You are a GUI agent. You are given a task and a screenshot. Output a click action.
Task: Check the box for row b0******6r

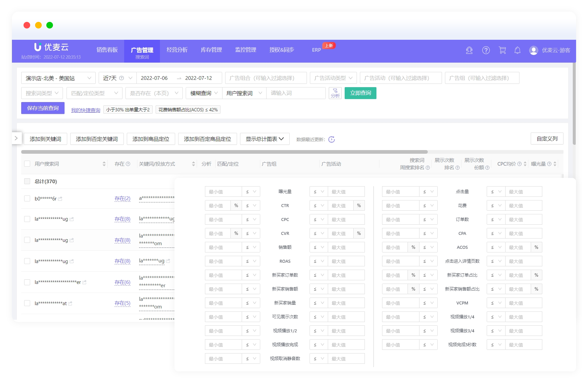pyautogui.click(x=27, y=198)
